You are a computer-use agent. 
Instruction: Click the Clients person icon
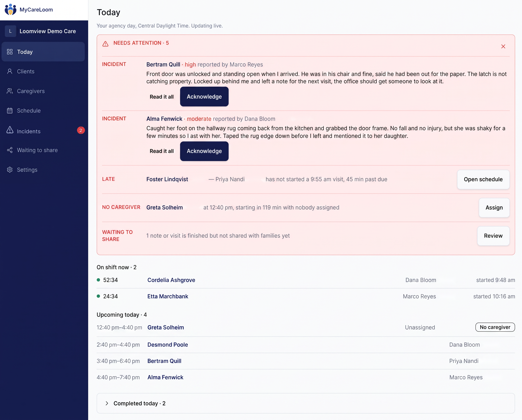pos(10,71)
